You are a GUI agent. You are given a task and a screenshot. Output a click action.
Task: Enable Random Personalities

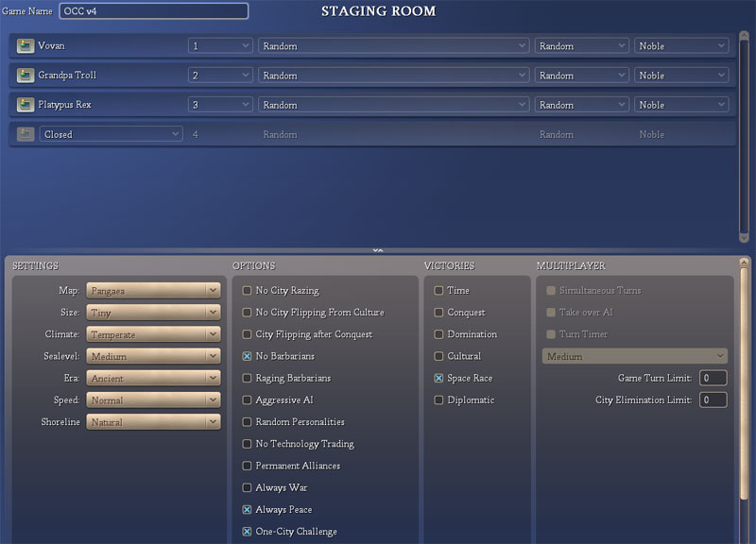point(247,421)
